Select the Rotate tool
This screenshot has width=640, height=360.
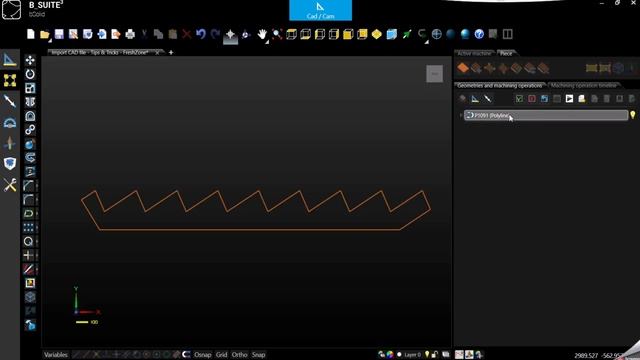click(x=30, y=74)
